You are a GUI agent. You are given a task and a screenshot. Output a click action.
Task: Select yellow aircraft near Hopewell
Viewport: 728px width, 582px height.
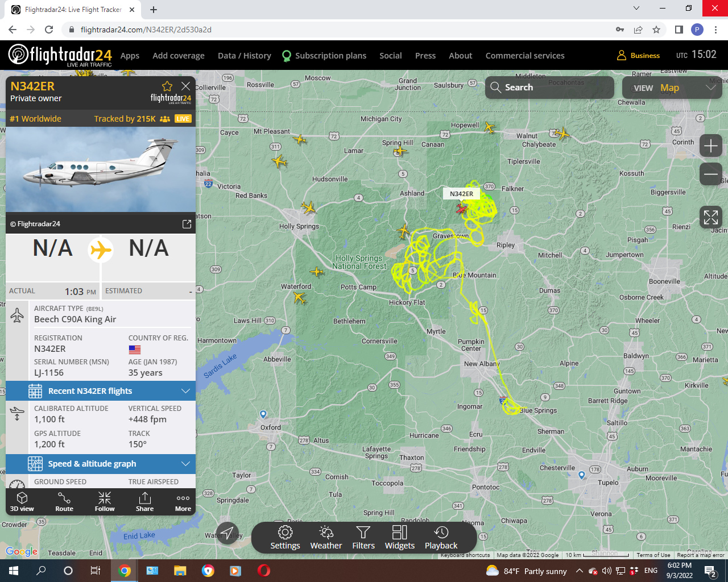point(489,128)
